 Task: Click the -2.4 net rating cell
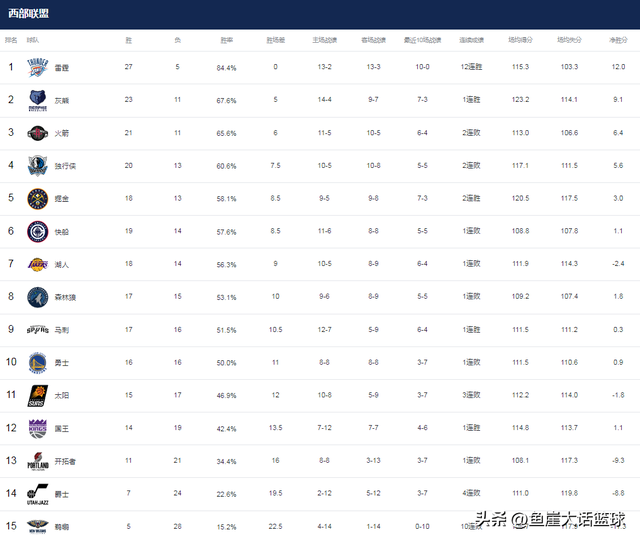[618, 264]
